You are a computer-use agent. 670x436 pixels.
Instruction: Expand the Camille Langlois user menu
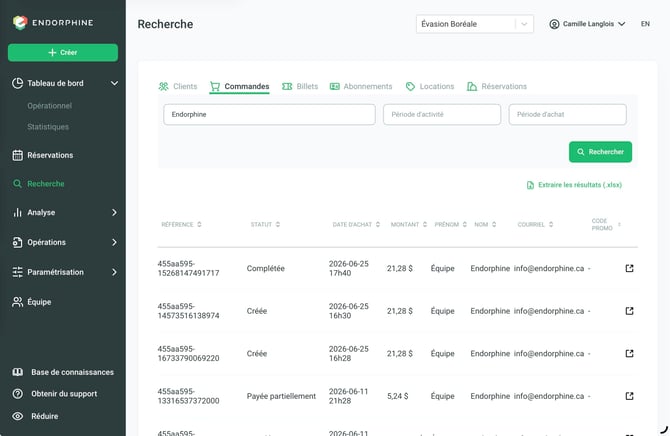[x=587, y=24]
